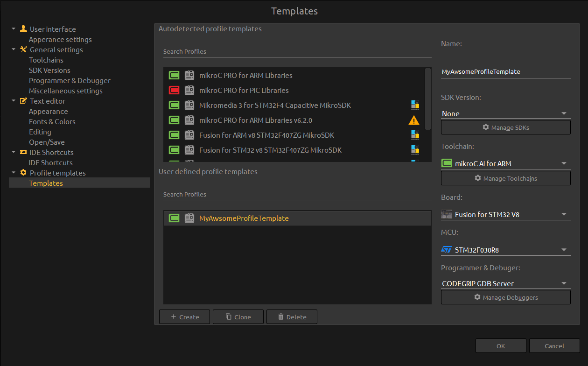Click the autodetected templates list scrollbar
This screenshot has width=588, height=366.
[x=428, y=99]
